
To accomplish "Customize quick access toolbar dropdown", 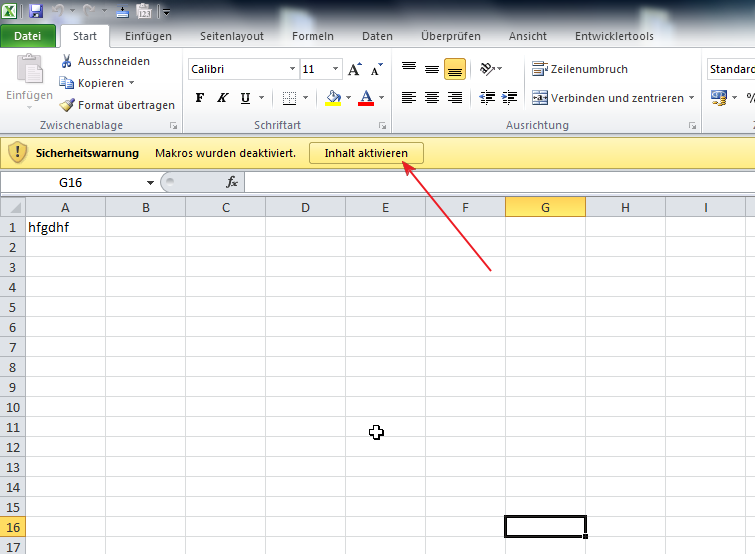I will (166, 12).
